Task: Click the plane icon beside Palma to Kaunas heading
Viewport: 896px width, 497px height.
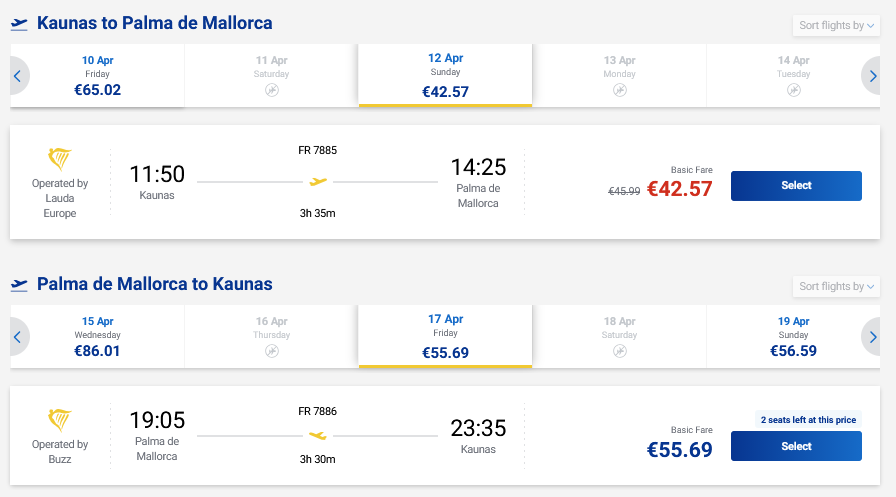Action: click(x=19, y=285)
